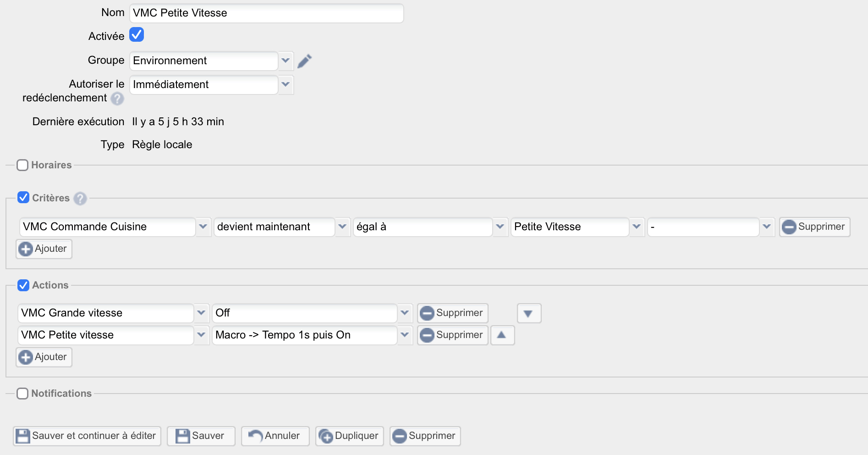Add a new criterion with Ajouter
This screenshot has height=455, width=868.
[44, 249]
